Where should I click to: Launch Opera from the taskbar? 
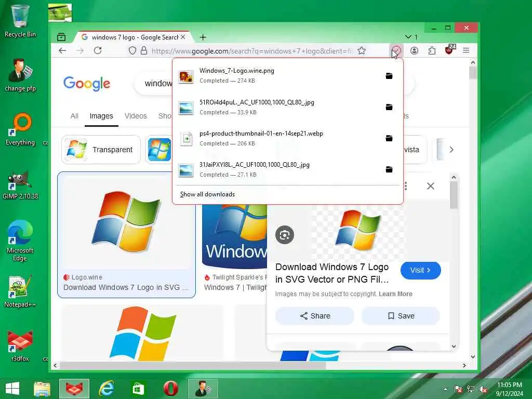(170, 389)
